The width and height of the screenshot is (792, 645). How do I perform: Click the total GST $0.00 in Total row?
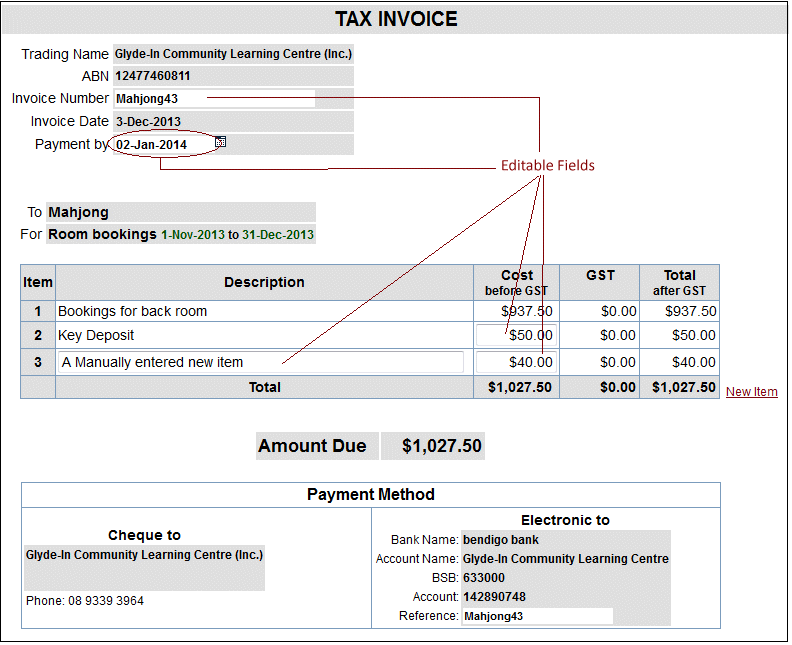tap(618, 387)
